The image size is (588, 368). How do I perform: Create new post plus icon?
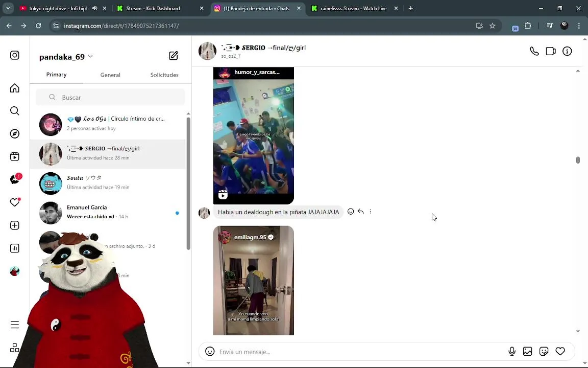coord(15,225)
